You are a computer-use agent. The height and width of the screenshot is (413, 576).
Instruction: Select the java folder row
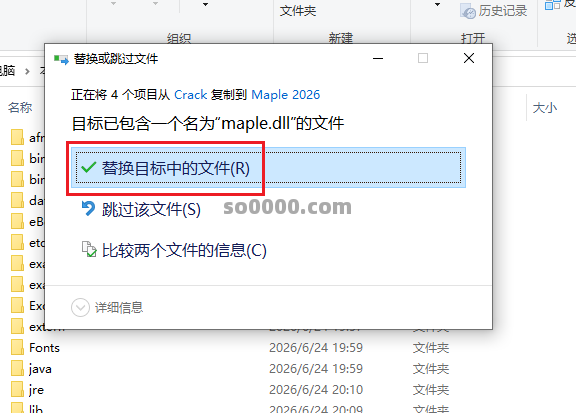230,369
